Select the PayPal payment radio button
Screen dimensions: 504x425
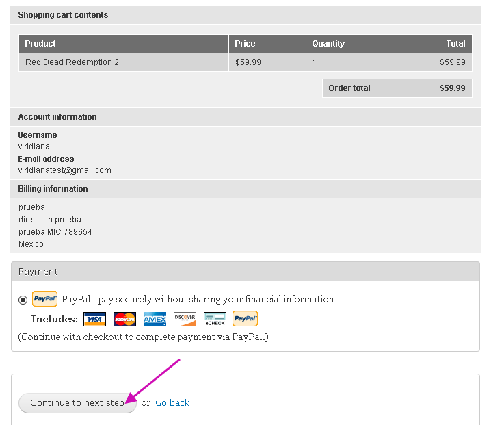click(x=23, y=300)
